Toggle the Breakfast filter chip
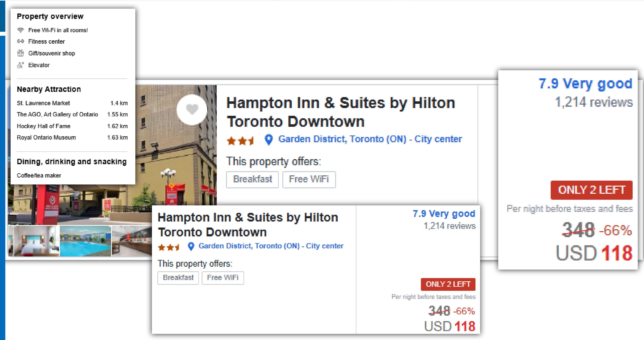Viewport: 644px width, 340px height. pos(252,179)
